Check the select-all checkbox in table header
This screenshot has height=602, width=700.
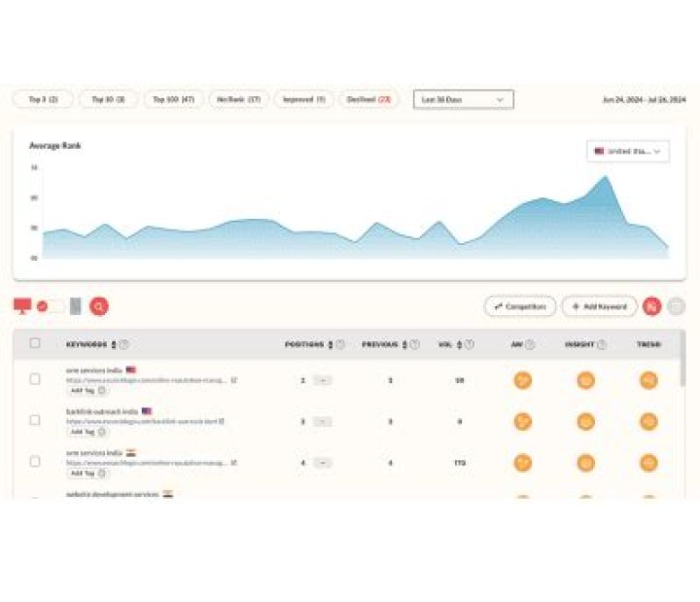pos(35,343)
